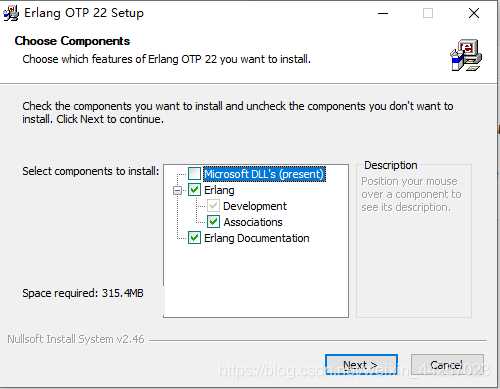Click the Erlang installer icon in title bar
The image size is (500, 389).
pyautogui.click(x=11, y=13)
